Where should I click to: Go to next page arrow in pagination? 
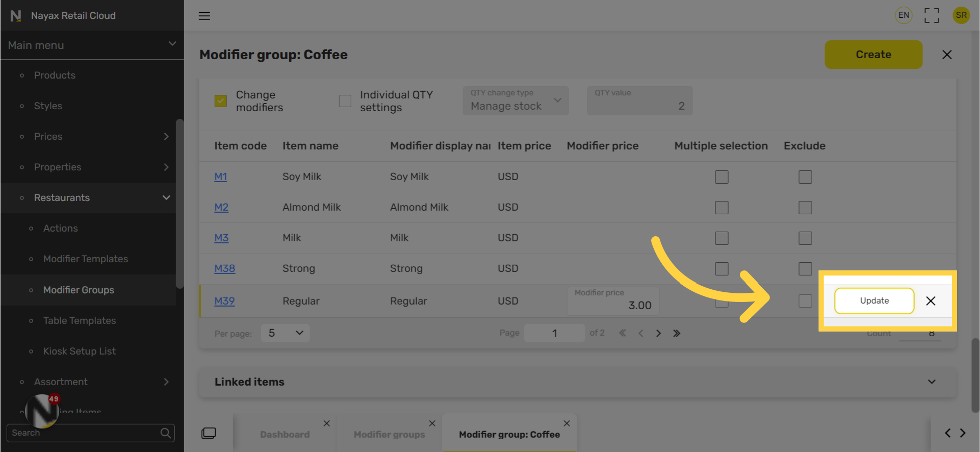658,333
